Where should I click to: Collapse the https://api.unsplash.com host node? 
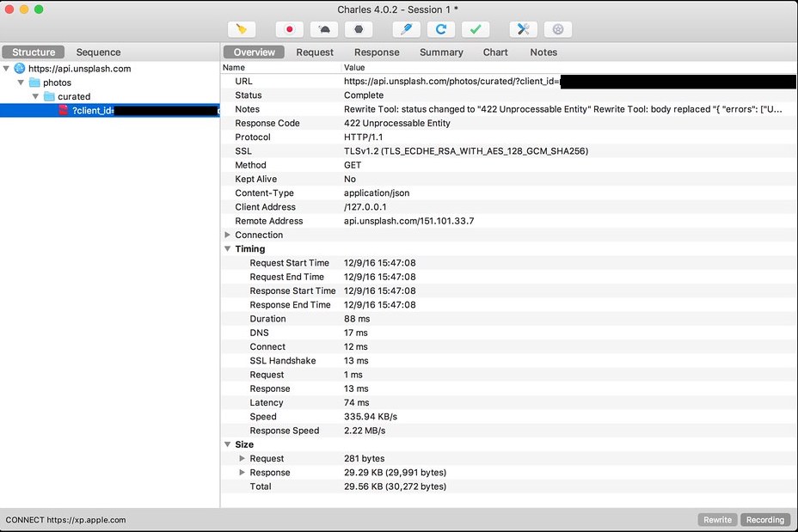click(x=6, y=68)
